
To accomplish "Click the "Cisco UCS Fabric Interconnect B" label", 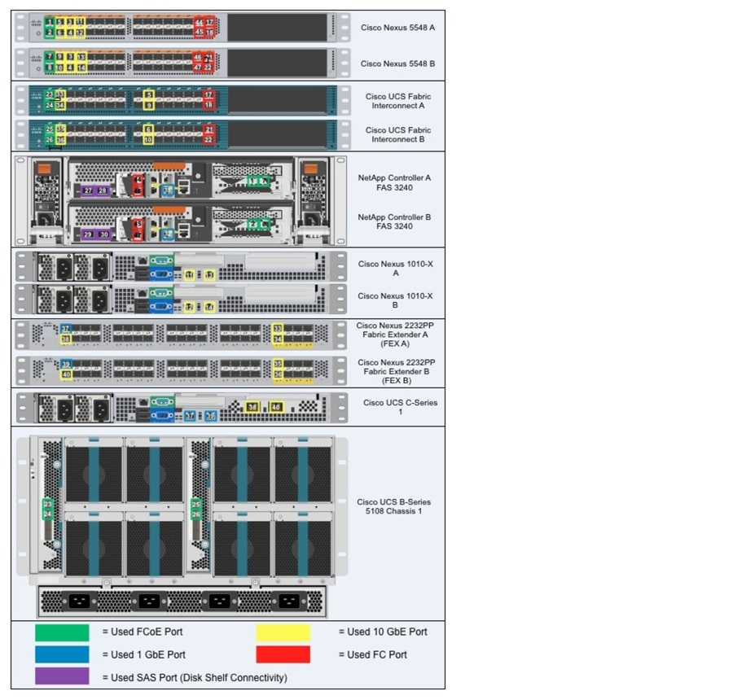I will point(397,134).
